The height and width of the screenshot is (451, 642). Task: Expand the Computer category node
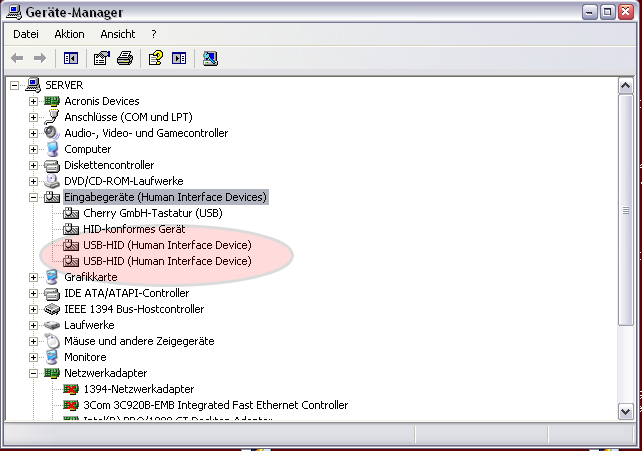(34, 149)
